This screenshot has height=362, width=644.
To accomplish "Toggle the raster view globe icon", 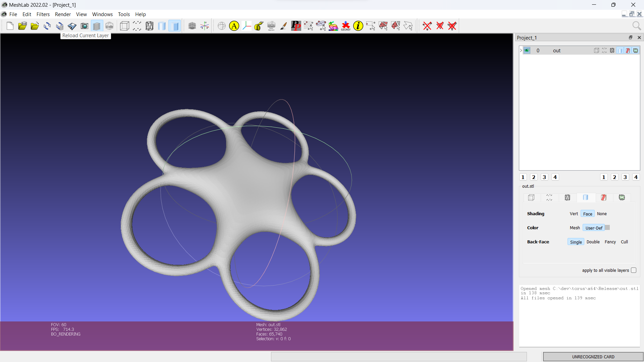I will coord(109,26).
